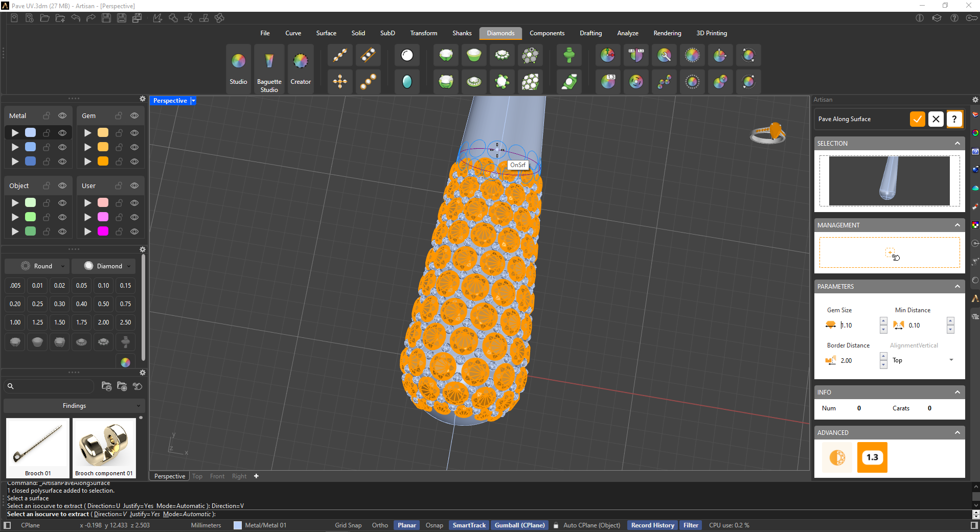This screenshot has height=532, width=980.
Task: Save the file with the floppy icon
Action: click(106, 18)
